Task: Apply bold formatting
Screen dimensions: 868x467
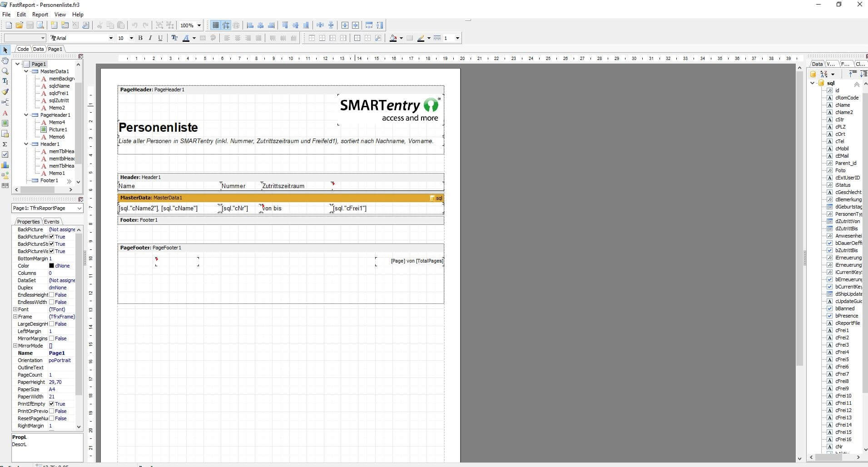Action: [140, 38]
